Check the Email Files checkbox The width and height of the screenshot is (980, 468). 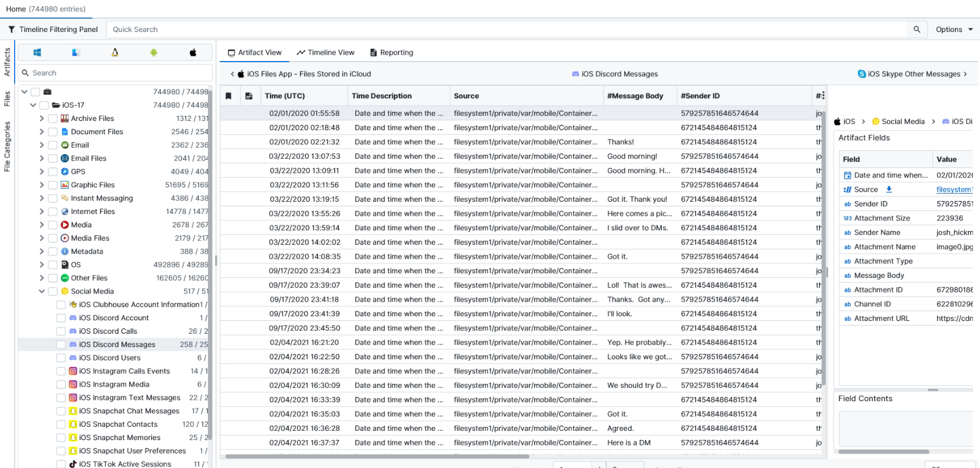pos(53,158)
